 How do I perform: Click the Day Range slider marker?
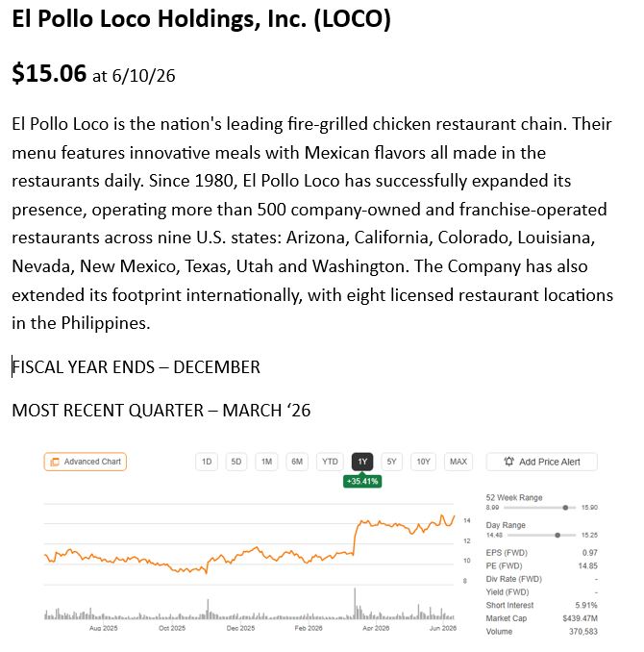coord(557,535)
